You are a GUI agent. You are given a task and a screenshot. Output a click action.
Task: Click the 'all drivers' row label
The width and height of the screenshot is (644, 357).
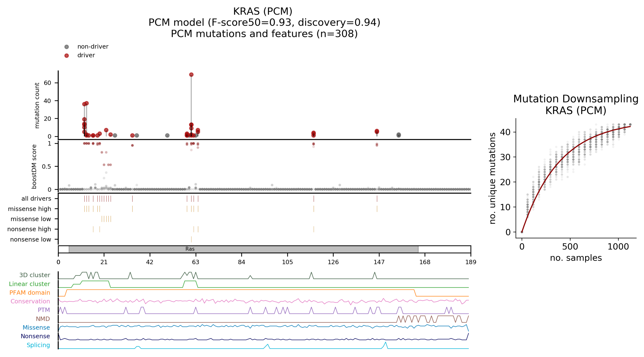tap(36, 198)
